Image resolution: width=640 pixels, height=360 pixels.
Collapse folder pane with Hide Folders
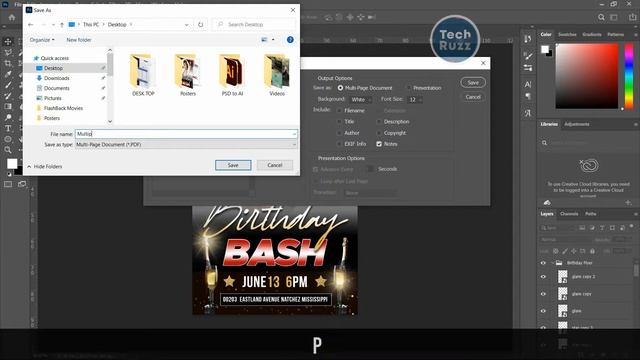(x=44, y=167)
